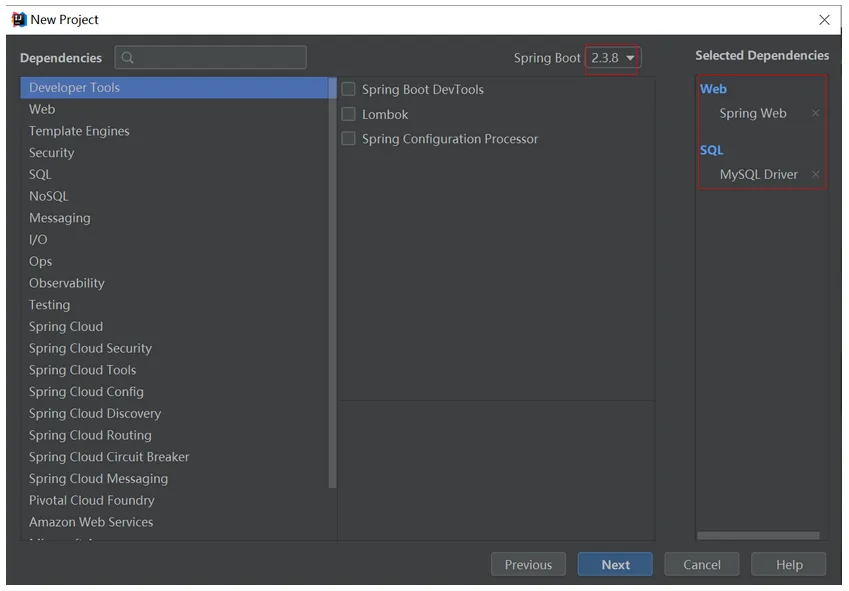Select the Web category
Viewport: 849px width, 591px height.
point(174,109)
